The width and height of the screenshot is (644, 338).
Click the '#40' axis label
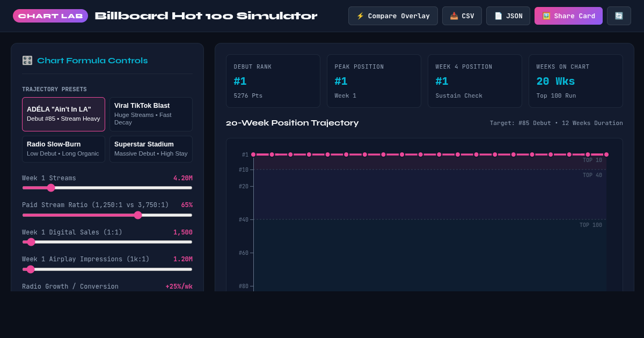point(244,219)
